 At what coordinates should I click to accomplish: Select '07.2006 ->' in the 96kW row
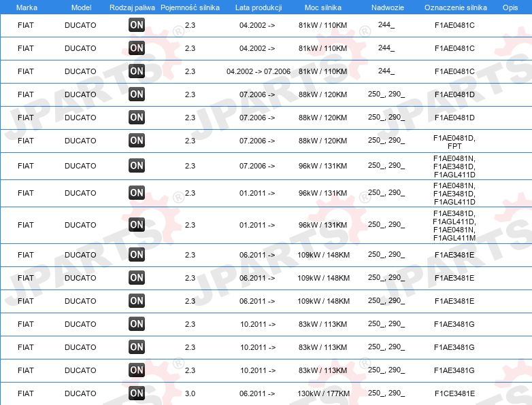click(x=257, y=166)
